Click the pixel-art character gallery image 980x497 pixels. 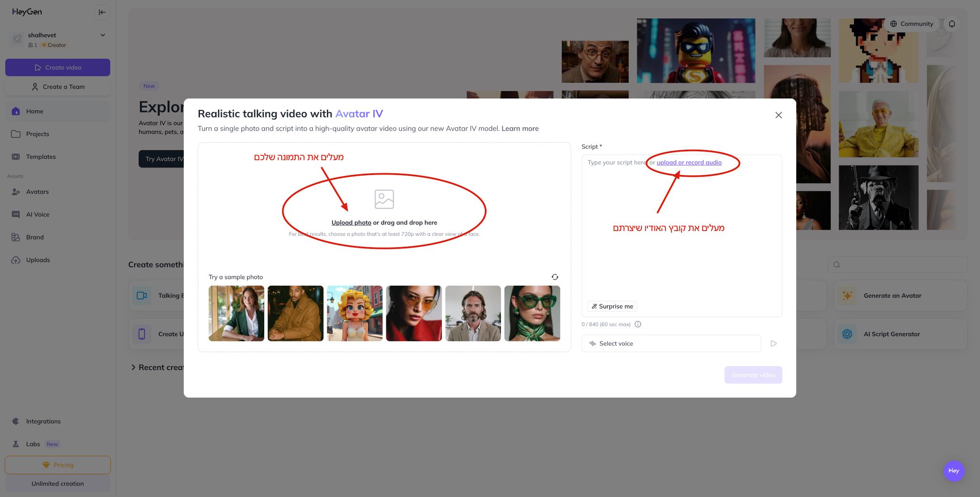point(879,51)
